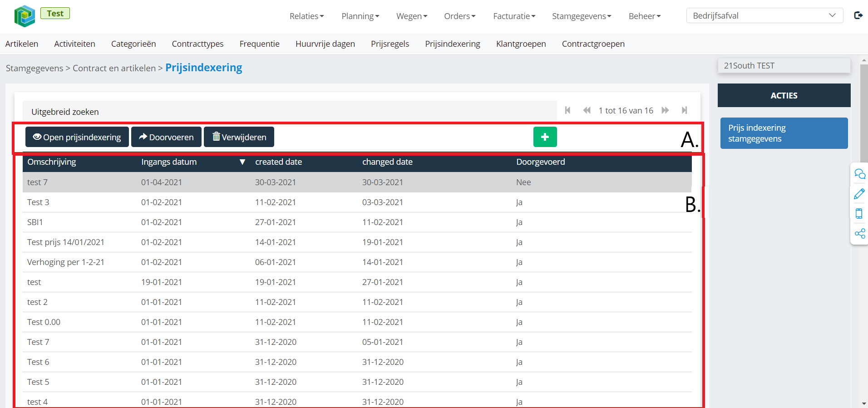Select the 'test 2' row
This screenshot has height=408, width=868.
pos(357,302)
